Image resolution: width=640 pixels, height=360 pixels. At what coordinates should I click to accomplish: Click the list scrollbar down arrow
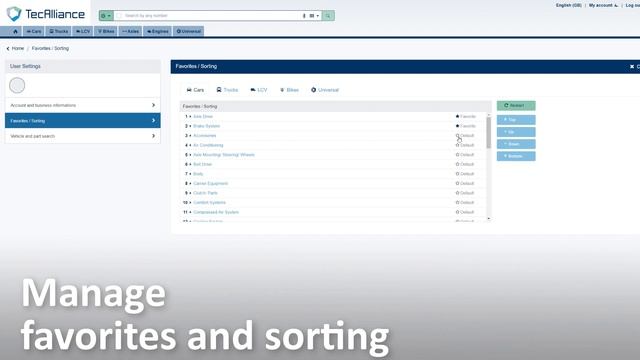coord(489,219)
